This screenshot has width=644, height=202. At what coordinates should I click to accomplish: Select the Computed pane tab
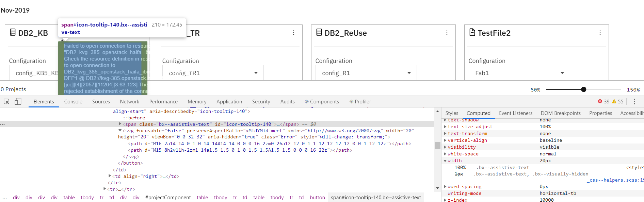tap(479, 113)
